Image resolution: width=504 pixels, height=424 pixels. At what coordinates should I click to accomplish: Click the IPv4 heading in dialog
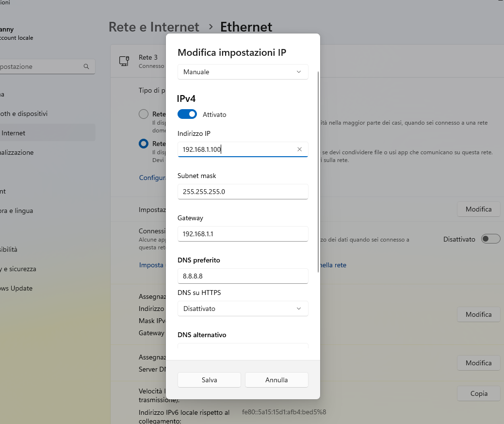click(x=186, y=98)
